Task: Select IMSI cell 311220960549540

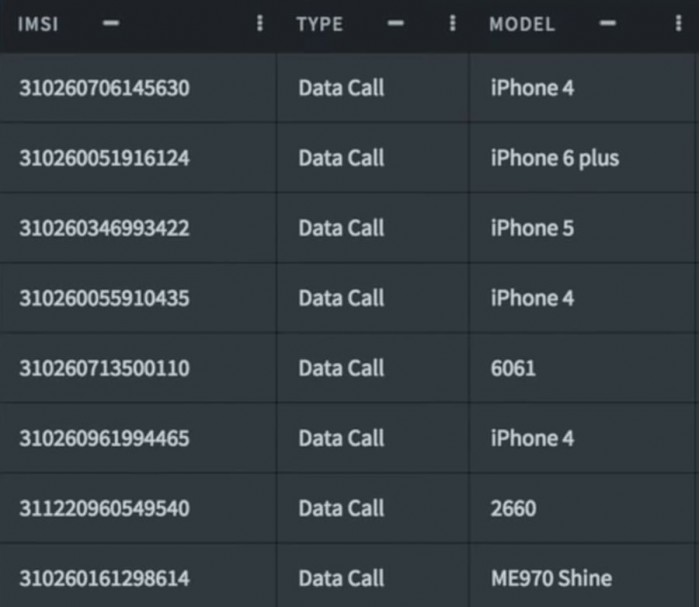Action: point(104,508)
